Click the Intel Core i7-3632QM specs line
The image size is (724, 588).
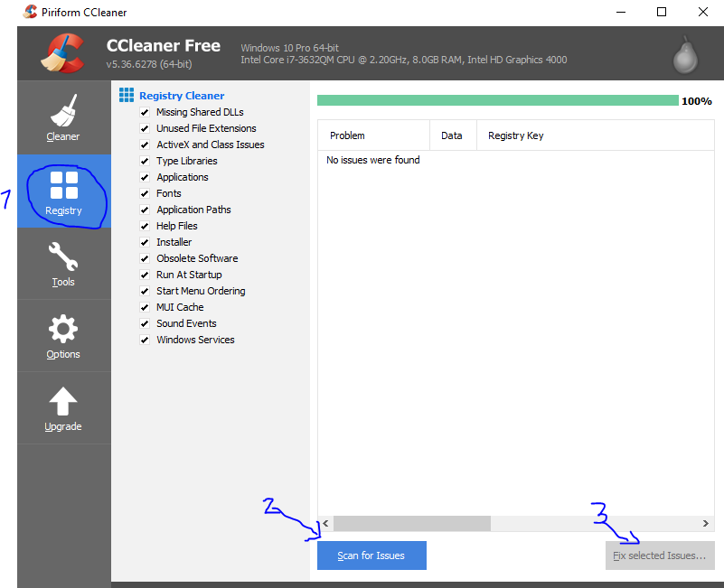403,60
